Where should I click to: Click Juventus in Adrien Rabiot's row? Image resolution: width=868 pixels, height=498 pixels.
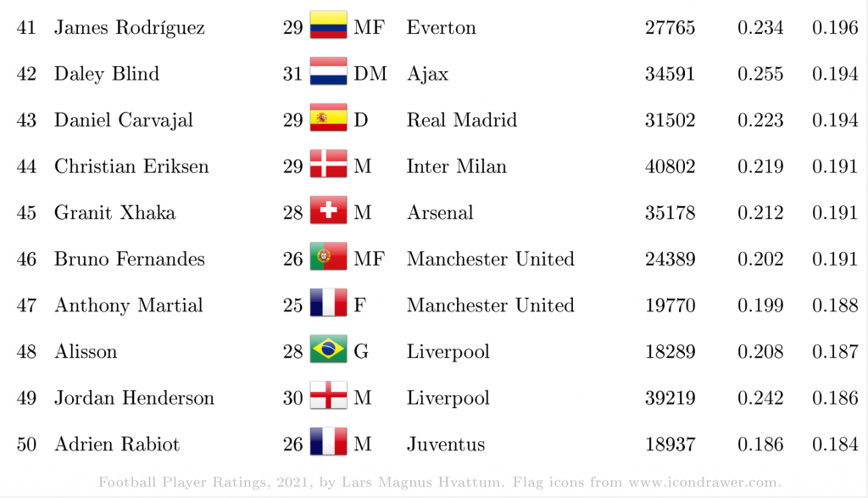click(x=446, y=445)
